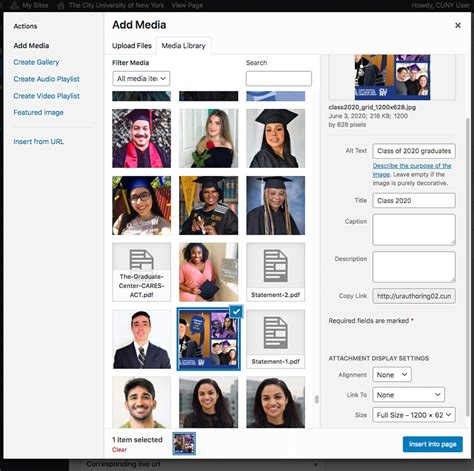
Task: Click the WordPress logo in admin bar
Action: 14,5
